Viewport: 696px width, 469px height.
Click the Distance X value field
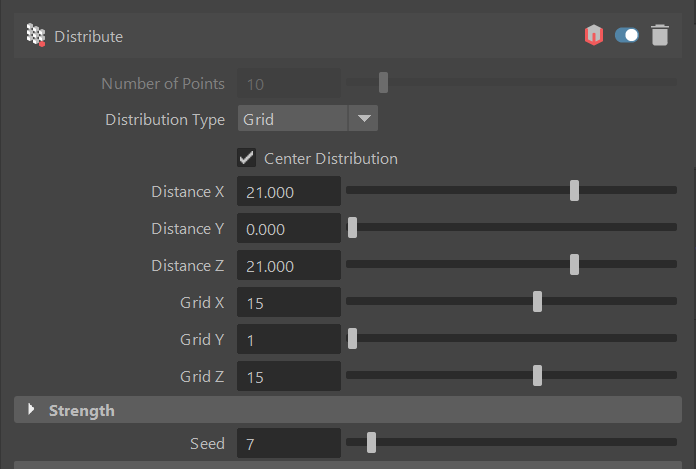coord(289,191)
